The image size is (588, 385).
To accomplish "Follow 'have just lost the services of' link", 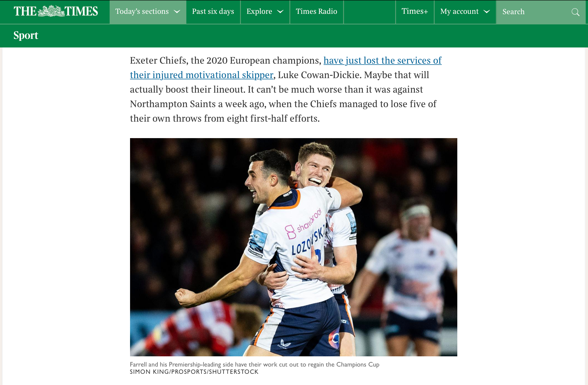I will tap(382, 61).
